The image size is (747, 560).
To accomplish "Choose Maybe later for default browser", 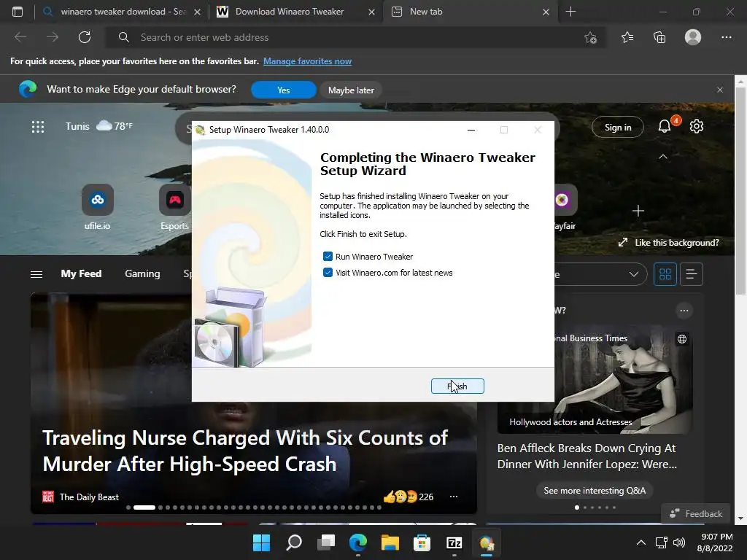I will point(351,90).
